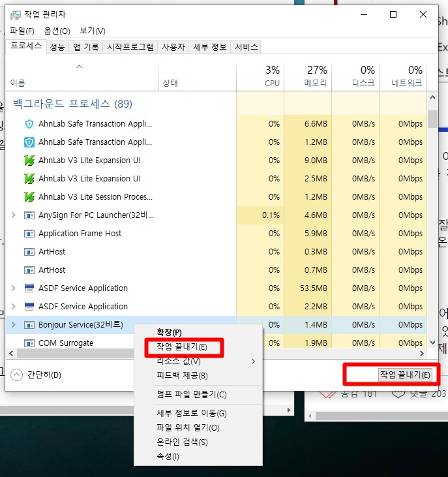The image size is (448, 477).
Task: Click the 간단히 collapse circle icon
Action: [x=17, y=375]
